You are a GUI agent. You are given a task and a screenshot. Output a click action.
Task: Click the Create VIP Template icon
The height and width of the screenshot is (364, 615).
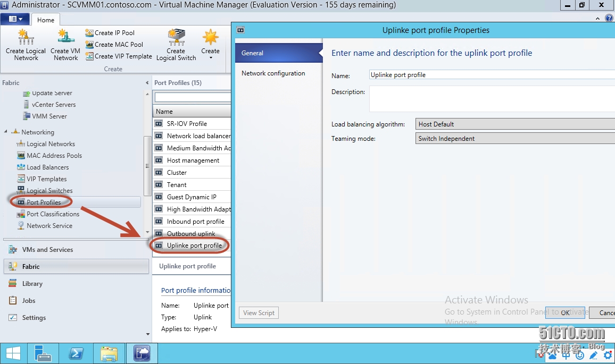(89, 56)
